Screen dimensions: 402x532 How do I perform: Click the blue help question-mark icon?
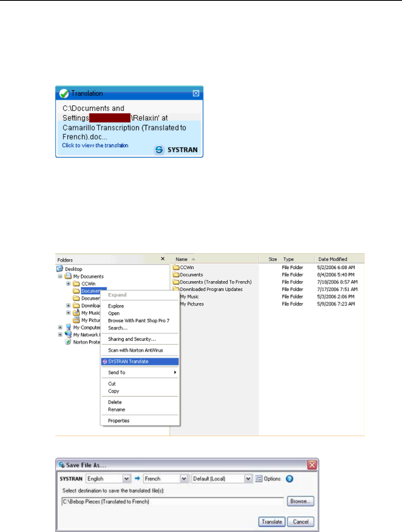pos(289,479)
